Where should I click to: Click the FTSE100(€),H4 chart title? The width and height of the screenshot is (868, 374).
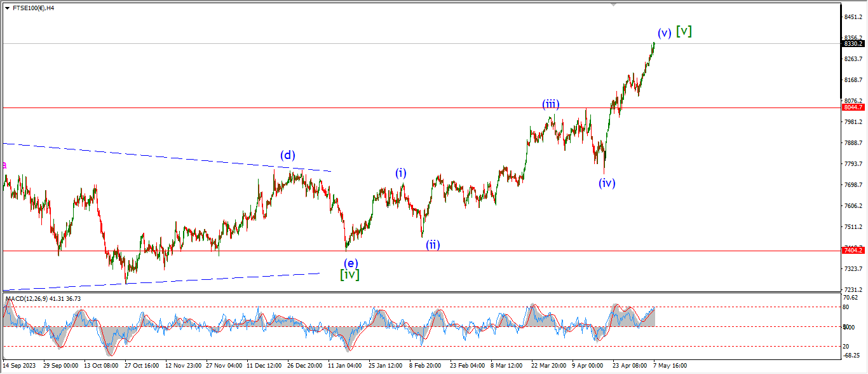[x=33, y=8]
